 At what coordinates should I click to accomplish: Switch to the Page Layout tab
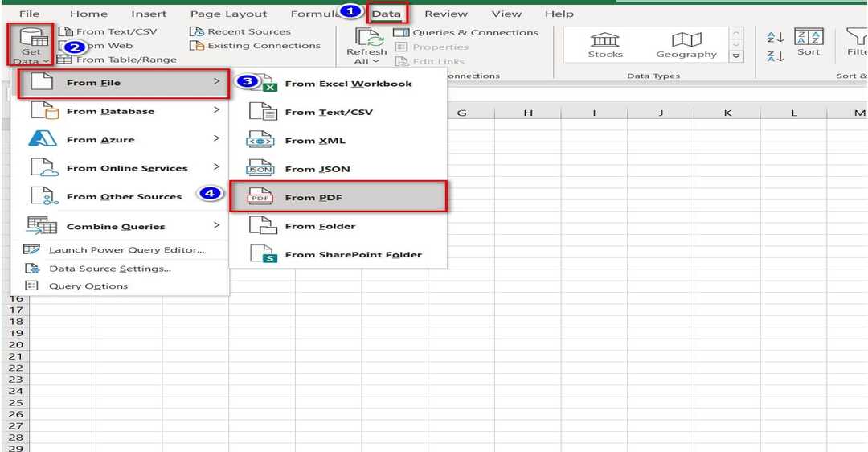coord(228,14)
